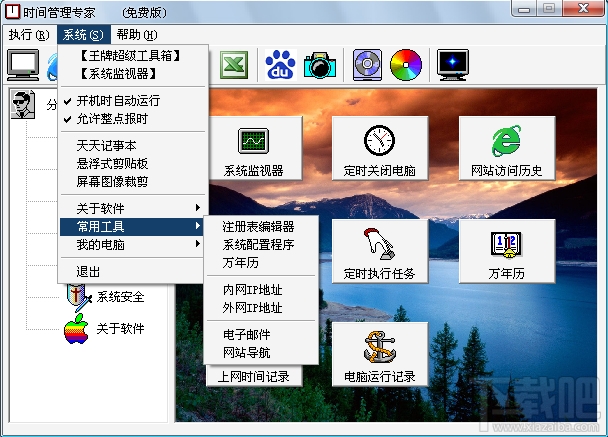Expand 常用工具 submenu entry

(x=132, y=226)
